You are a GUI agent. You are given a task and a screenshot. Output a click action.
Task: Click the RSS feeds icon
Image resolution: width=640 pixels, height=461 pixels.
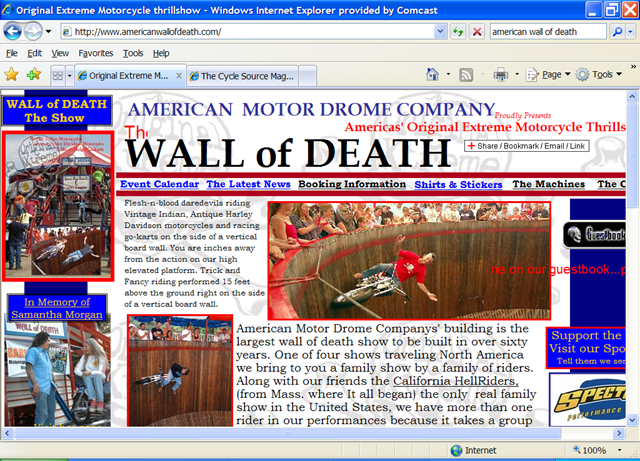(466, 75)
